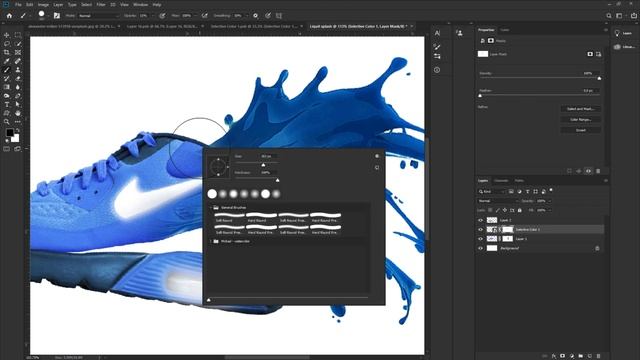Hide Selective Color 1 layer eye icon

click(480, 229)
